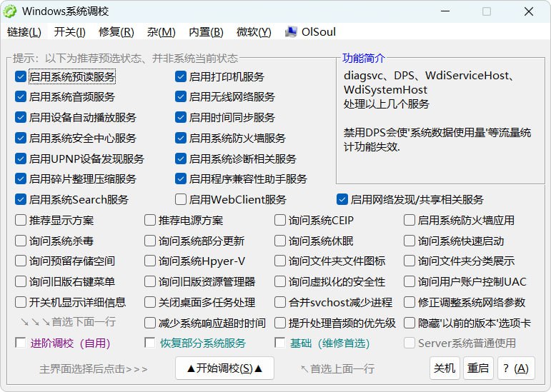Click the 关机 button
551x392 pixels.
445,368
